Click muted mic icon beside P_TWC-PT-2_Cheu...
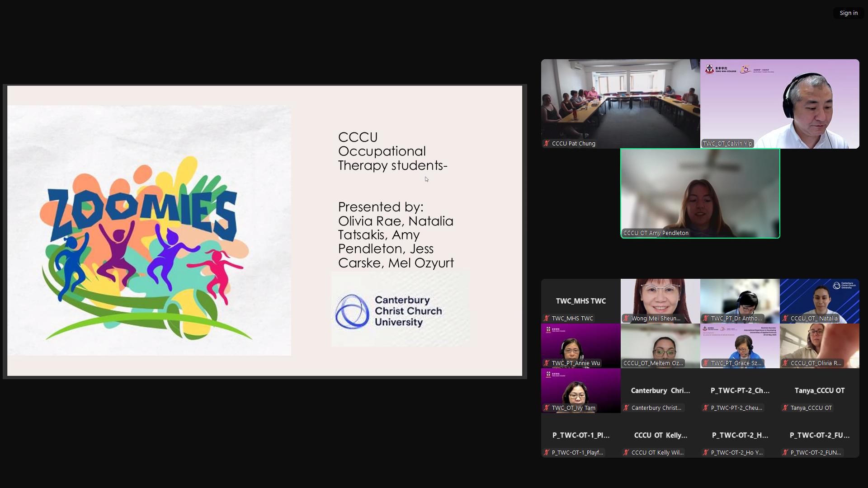Viewport: 868px width, 488px height. [706, 408]
